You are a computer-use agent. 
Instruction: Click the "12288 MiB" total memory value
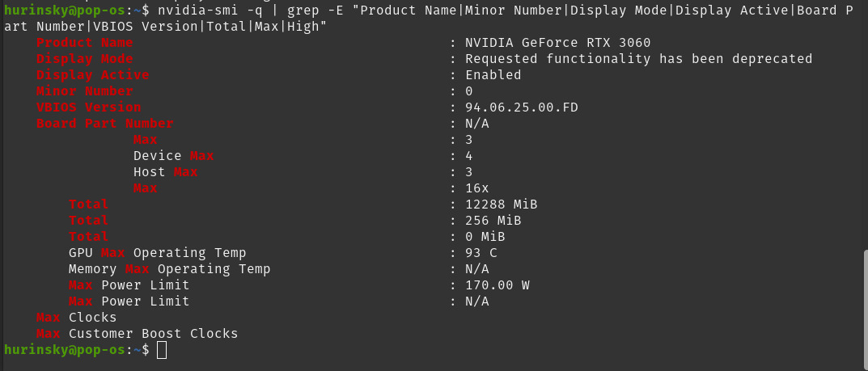click(x=501, y=204)
